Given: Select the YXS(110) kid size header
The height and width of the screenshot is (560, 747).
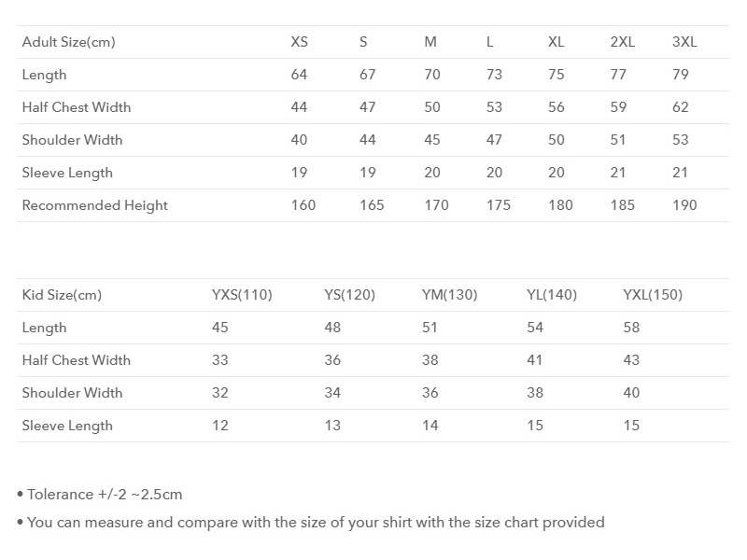Looking at the screenshot, I should point(242,295).
